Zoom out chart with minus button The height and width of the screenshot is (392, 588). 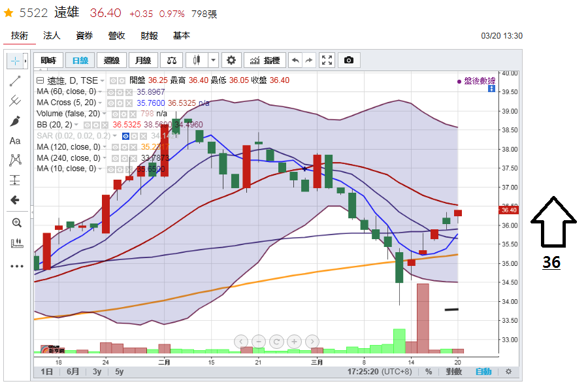coord(258,342)
